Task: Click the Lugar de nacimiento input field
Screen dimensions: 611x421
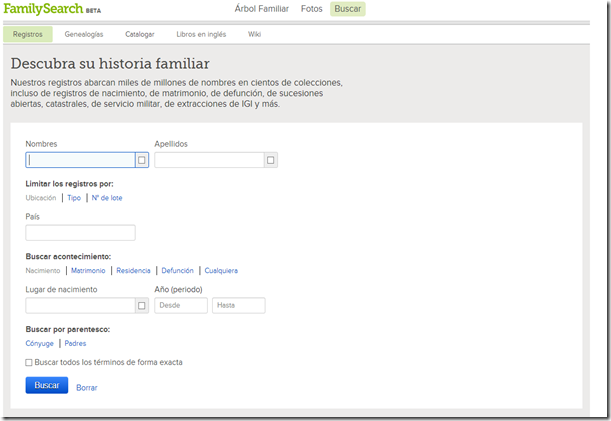Action: pos(80,306)
